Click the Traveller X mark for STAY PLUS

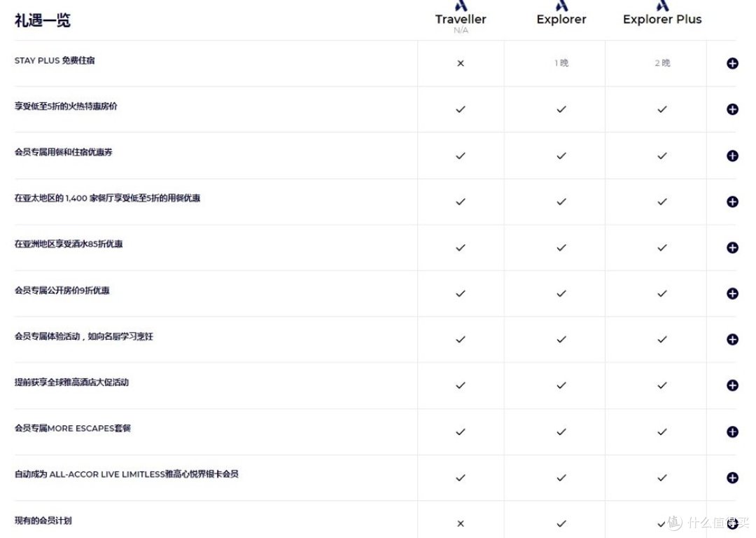click(460, 64)
